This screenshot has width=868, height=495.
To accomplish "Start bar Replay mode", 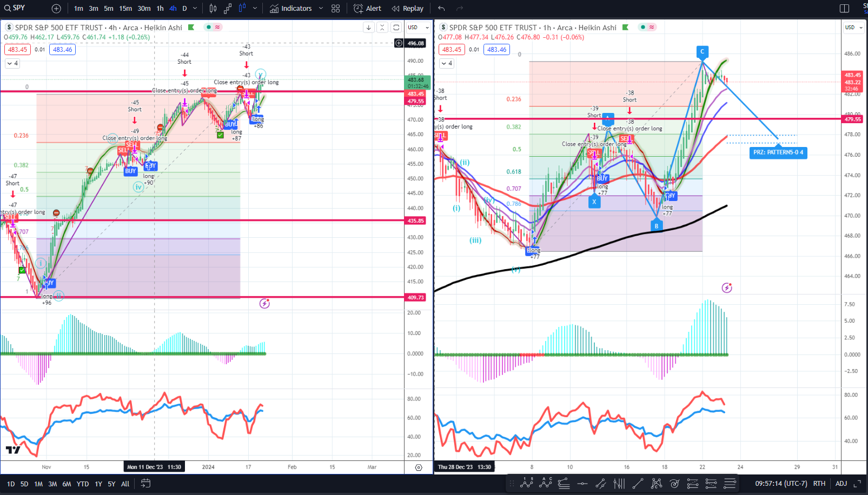I will (x=408, y=9).
